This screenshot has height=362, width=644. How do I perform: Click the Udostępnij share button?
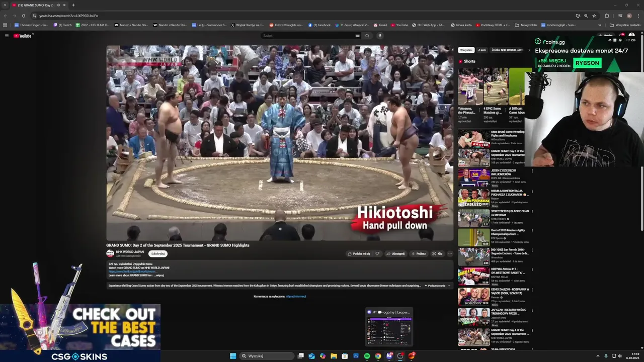click(x=395, y=253)
